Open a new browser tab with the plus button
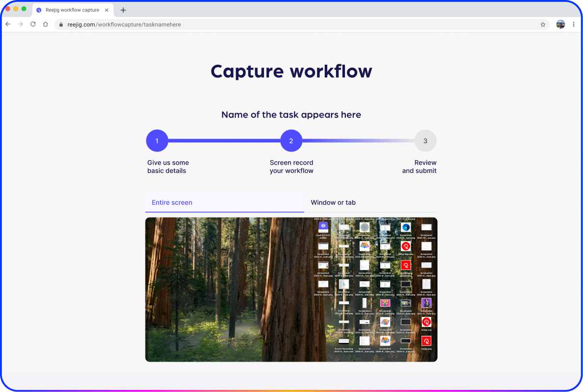 tap(122, 10)
